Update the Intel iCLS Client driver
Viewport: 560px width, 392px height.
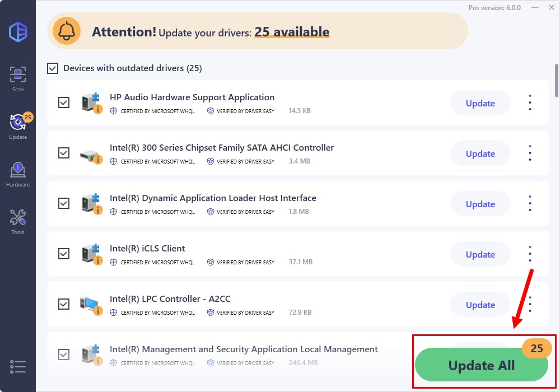coord(480,254)
